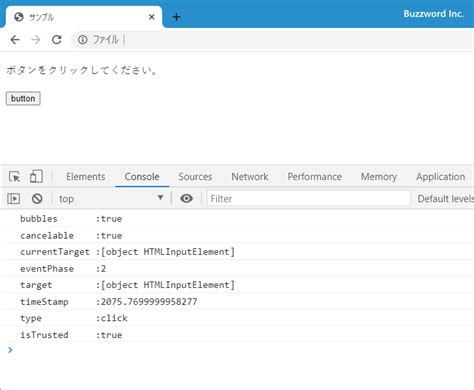The height and width of the screenshot is (390, 474).
Task: Click the cancelable :true log row
Action: tap(237, 235)
